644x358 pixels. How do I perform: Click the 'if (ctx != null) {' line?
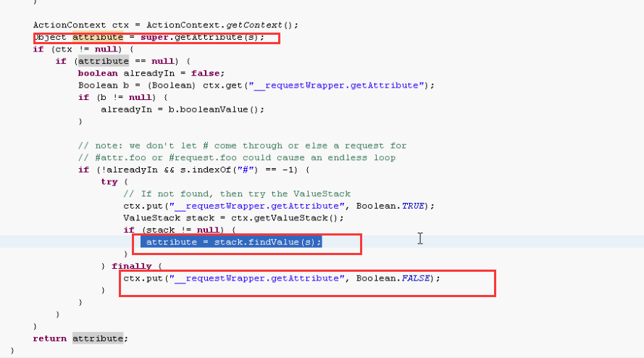83,49
